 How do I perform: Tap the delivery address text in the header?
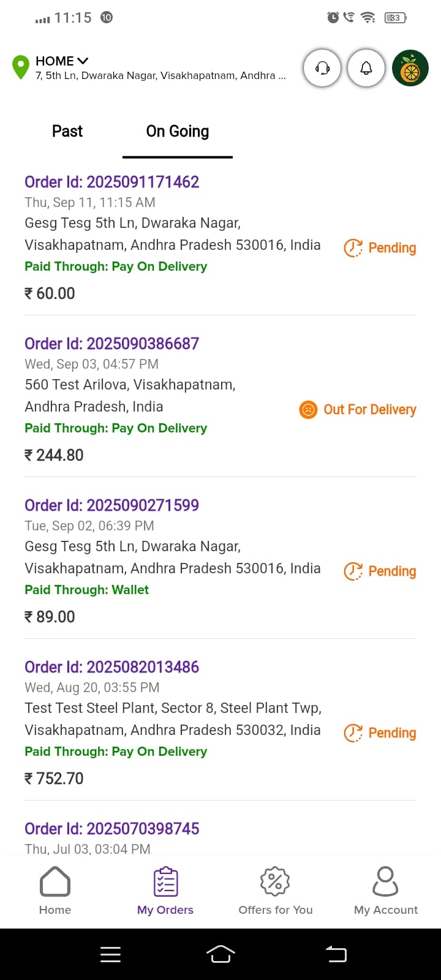tap(160, 76)
